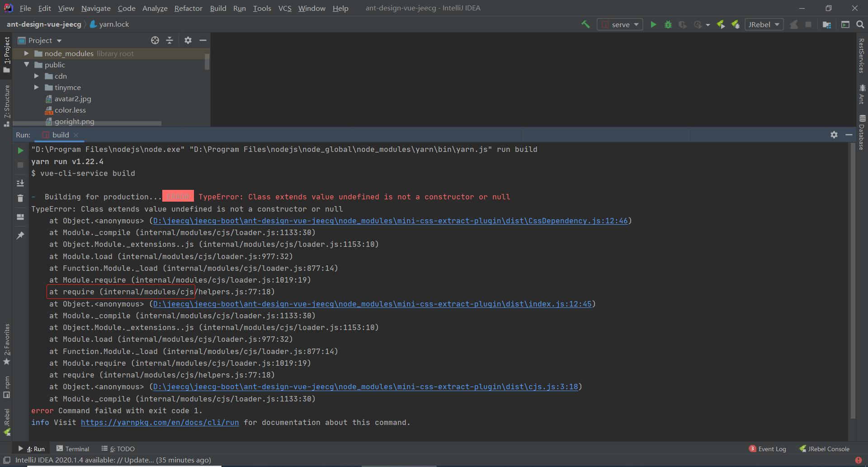Image resolution: width=868 pixels, height=467 pixels.
Task: Run the serve configuration with green play
Action: [x=653, y=24]
